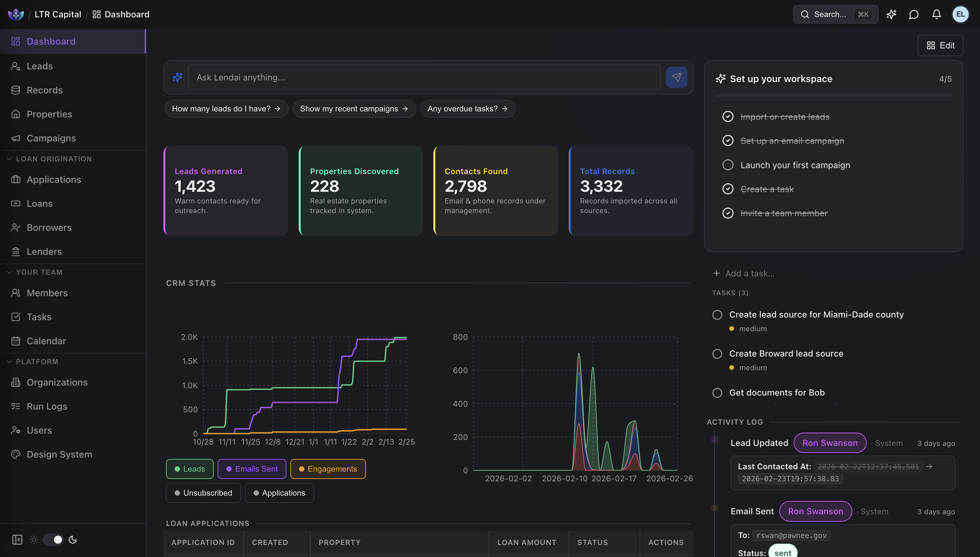Collapse the YOUR TEAM section
This screenshot has width=980, height=557.
click(x=9, y=272)
